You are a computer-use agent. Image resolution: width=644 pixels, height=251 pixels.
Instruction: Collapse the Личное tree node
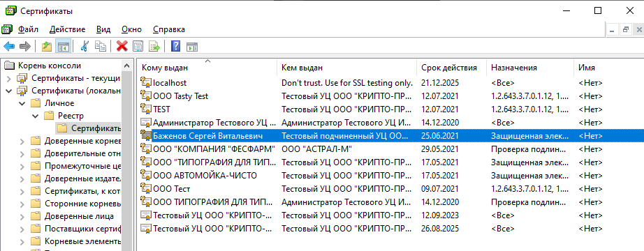[22, 103]
